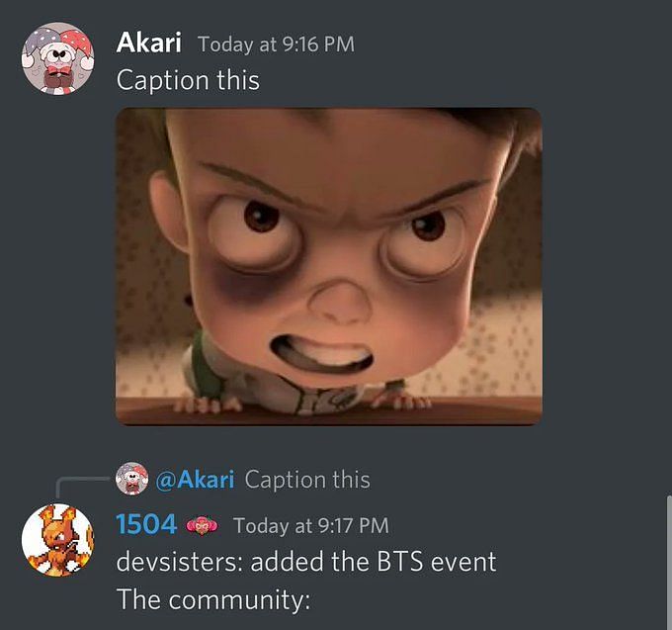Click the Today at 9:17 PM timestamp
The height and width of the screenshot is (630, 672).
tap(311, 526)
